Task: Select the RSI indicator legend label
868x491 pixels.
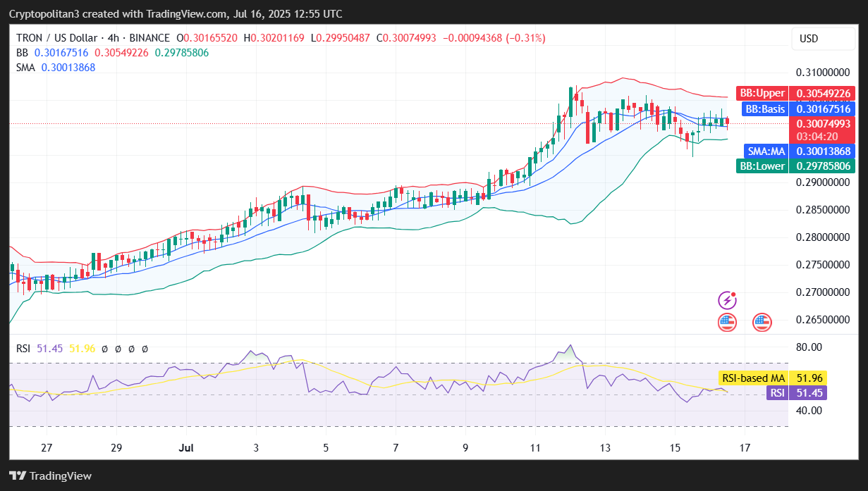Action: click(24, 348)
